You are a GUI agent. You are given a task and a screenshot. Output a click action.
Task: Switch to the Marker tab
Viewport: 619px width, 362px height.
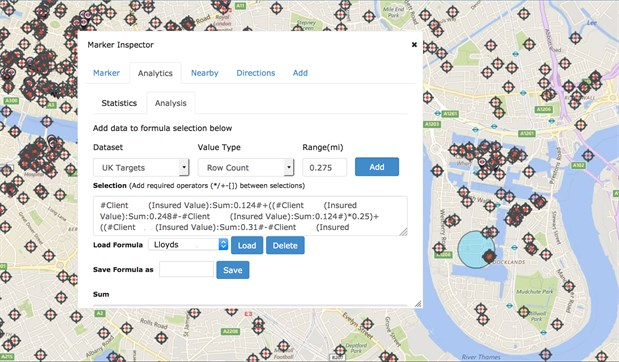coord(106,73)
